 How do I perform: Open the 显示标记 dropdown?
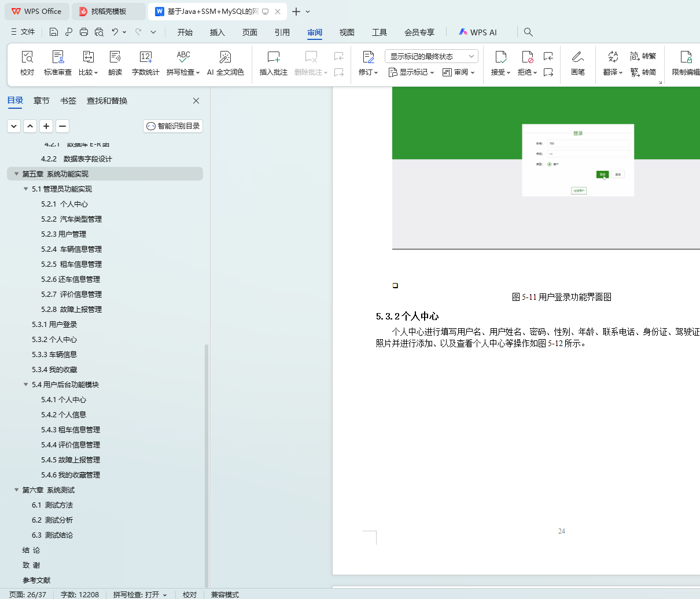pyautogui.click(x=411, y=72)
